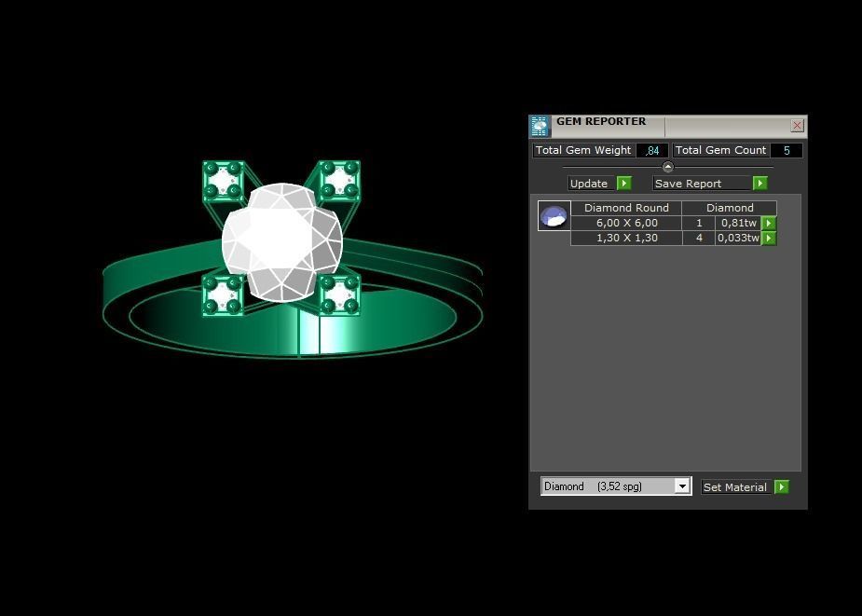Collapse the panel with the round arrow
Image resolution: width=862 pixels, height=616 pixels.
[x=668, y=167]
